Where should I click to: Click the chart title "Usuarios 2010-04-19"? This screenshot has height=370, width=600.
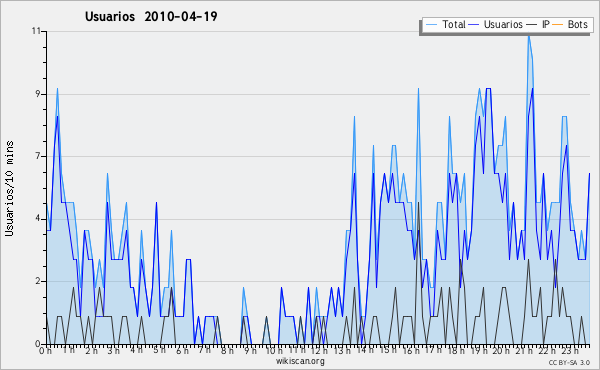click(151, 16)
